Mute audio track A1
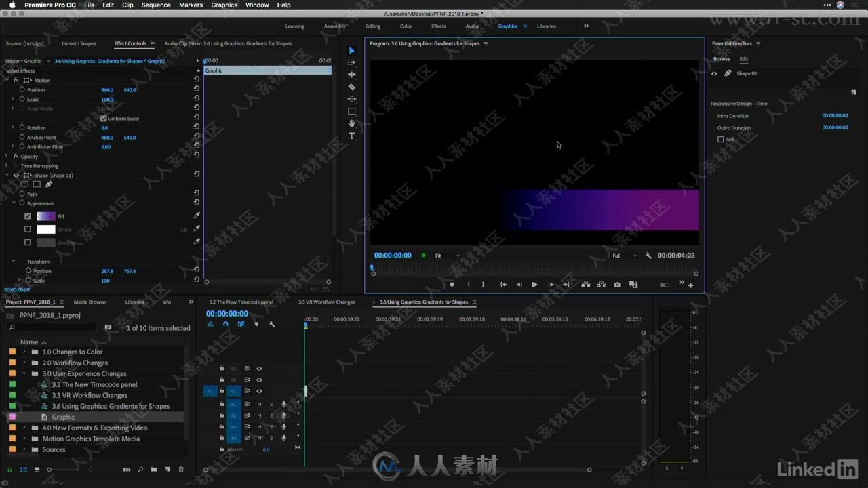This screenshot has width=868, height=488. tap(259, 404)
